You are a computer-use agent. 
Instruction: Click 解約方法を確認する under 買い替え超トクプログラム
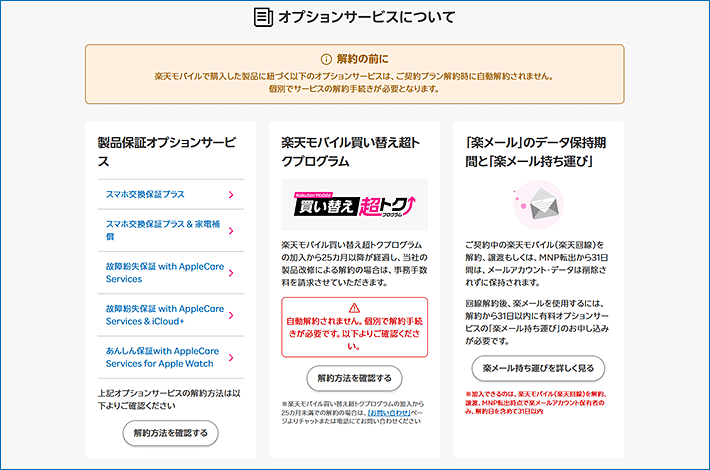355,378
